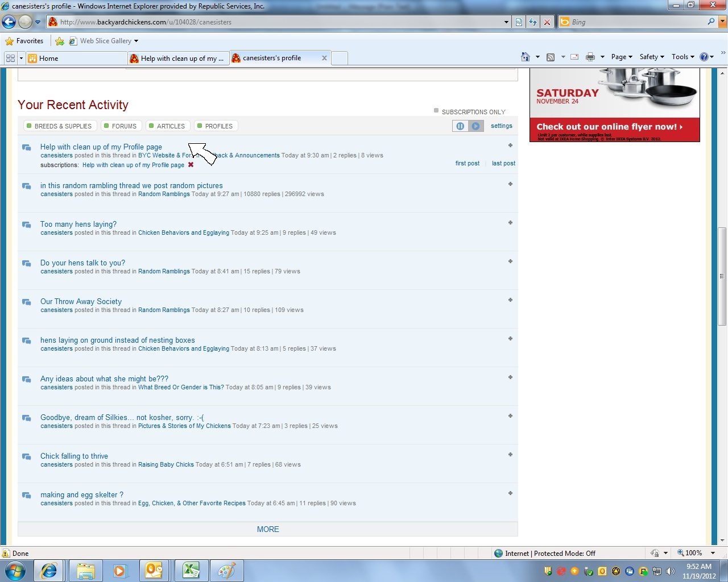728x582 pixels.
Task: Open Excel from the taskbar
Action: 191,571
